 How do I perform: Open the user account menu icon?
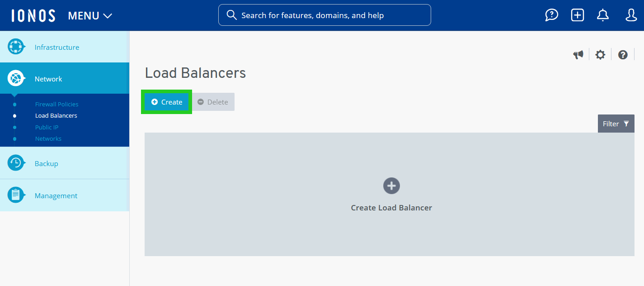point(631,15)
